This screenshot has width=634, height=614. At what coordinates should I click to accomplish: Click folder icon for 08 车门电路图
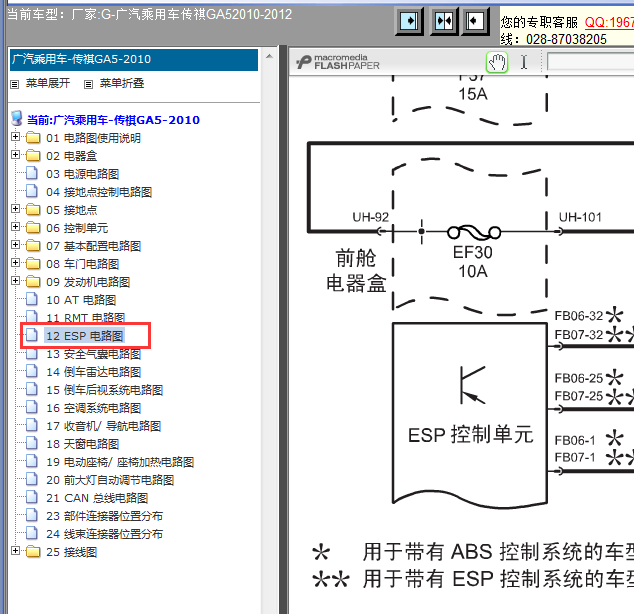[x=33, y=264]
